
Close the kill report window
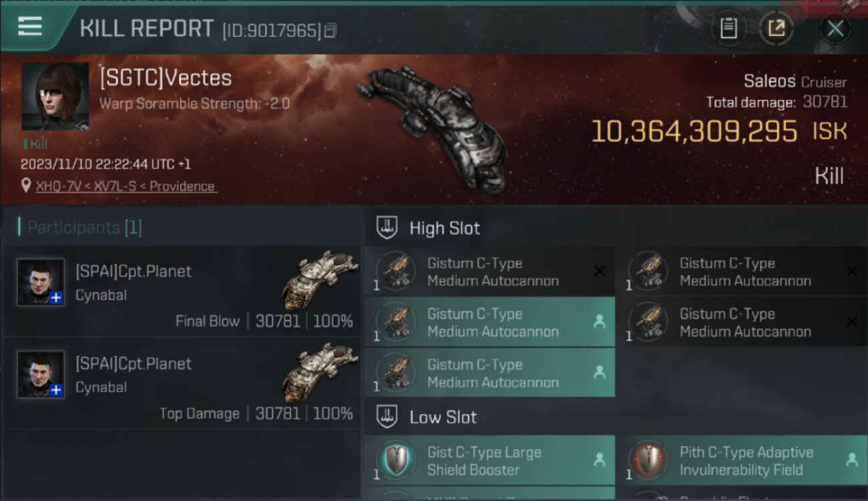pyautogui.click(x=835, y=28)
